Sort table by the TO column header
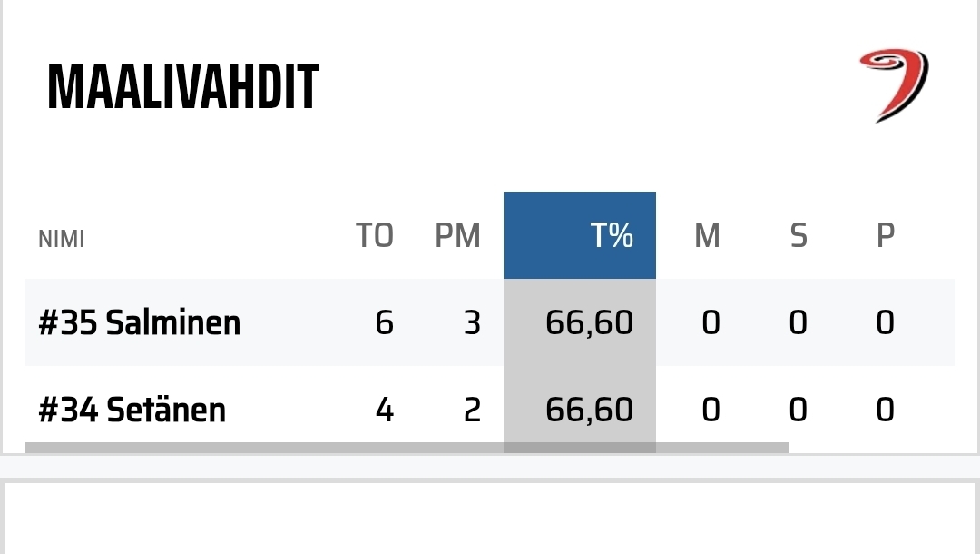Screen dimensions: 980x554 point(374,236)
